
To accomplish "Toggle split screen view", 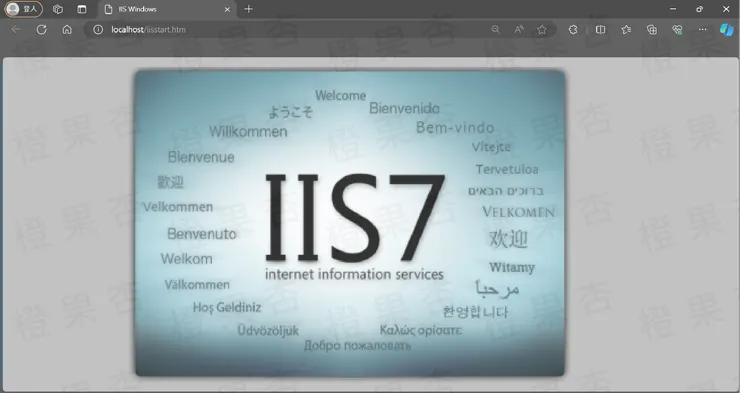I will tap(600, 30).
